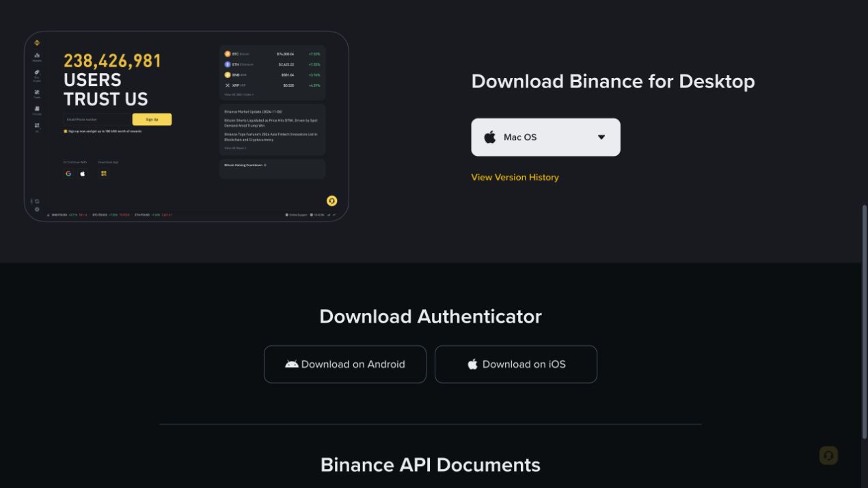
Task: Click the page's vertical scrollbar thumb
Action: coord(865,321)
